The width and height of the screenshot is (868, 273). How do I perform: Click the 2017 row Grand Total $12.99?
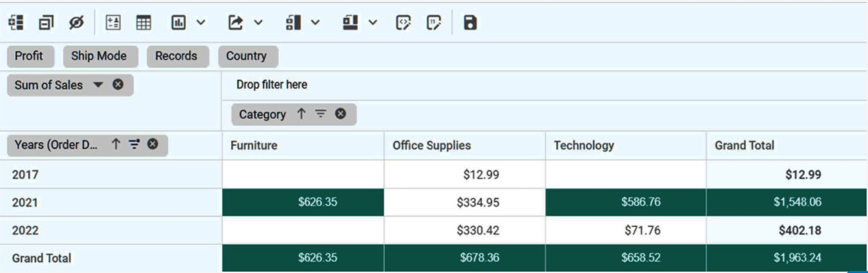point(787,174)
